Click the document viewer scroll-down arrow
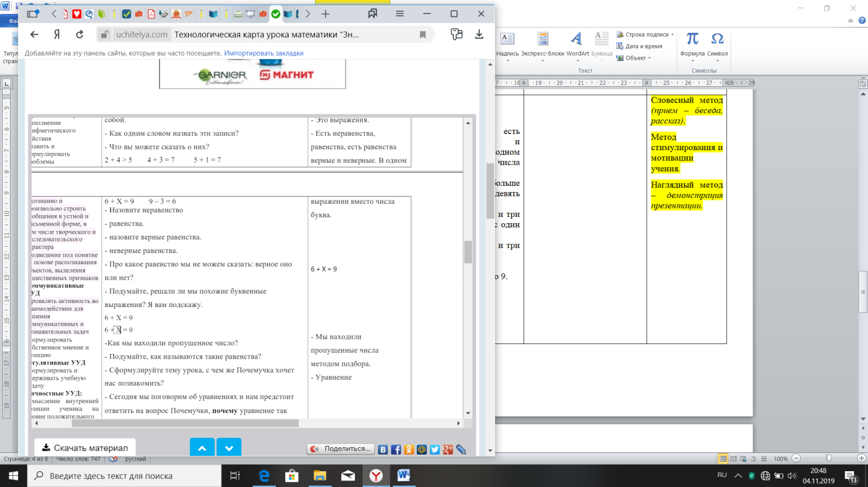 click(x=468, y=414)
